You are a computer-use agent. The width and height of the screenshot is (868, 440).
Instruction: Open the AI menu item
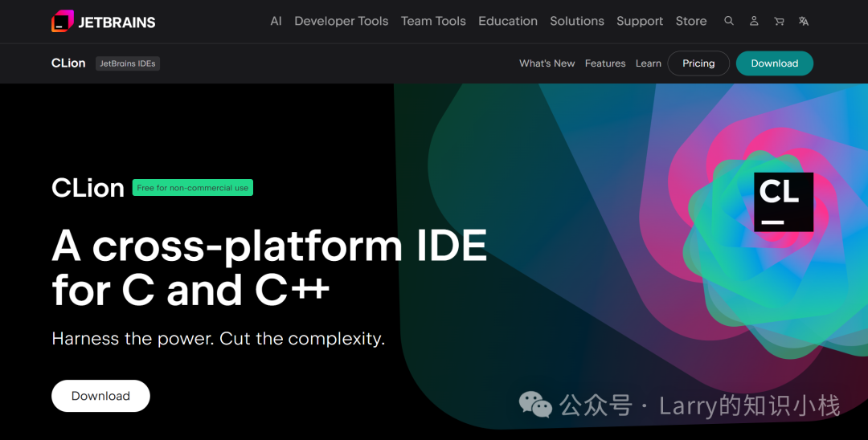[x=276, y=21]
